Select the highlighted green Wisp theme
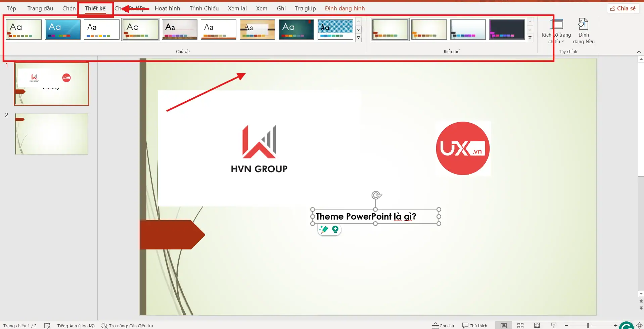 point(141,30)
